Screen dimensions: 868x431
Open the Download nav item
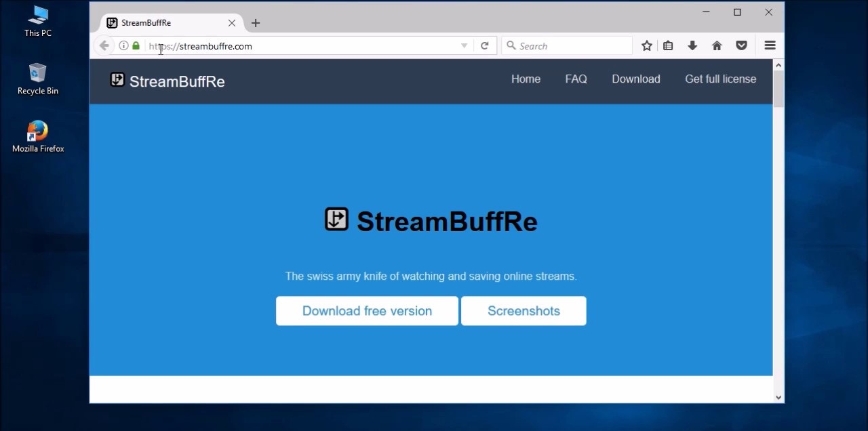(635, 79)
